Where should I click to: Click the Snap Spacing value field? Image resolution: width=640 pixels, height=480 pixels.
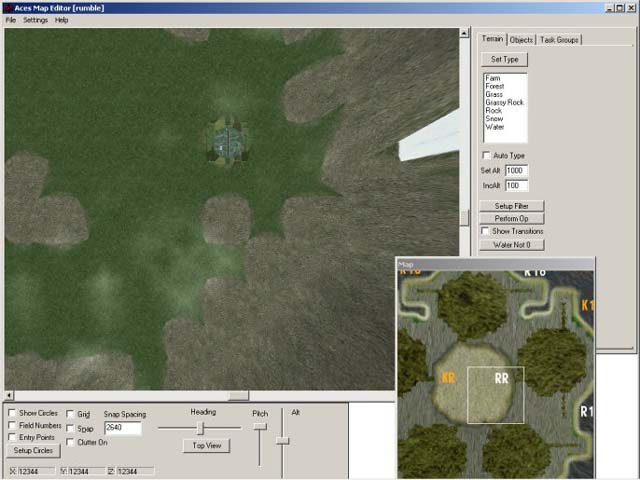[122, 428]
